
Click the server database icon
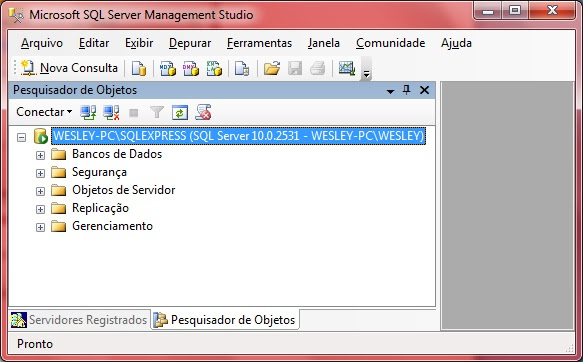click(40, 136)
